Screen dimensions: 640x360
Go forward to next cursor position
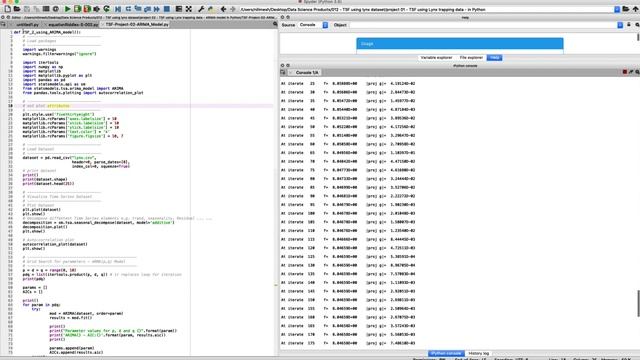pyautogui.click(x=233, y=9)
